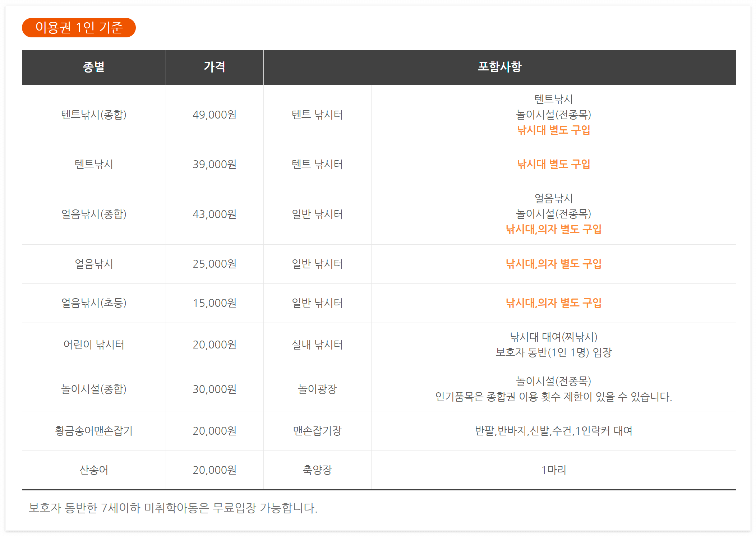Screen dimensions: 756x536
Task: Click the 어린이 낚시터 ticket name
Action: [93, 345]
